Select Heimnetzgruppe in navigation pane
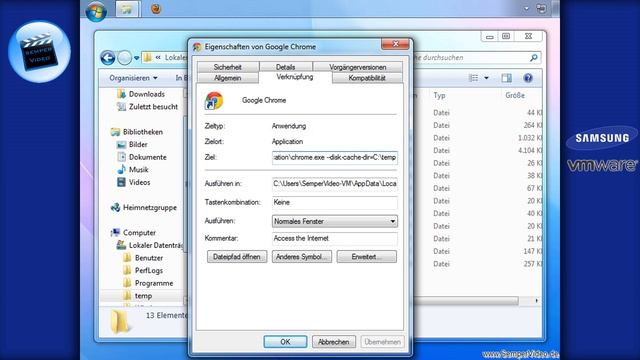 (x=149, y=207)
